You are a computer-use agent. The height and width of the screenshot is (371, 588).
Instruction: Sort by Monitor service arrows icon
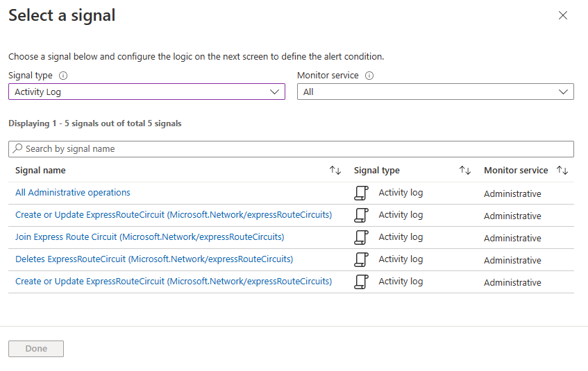[562, 171]
